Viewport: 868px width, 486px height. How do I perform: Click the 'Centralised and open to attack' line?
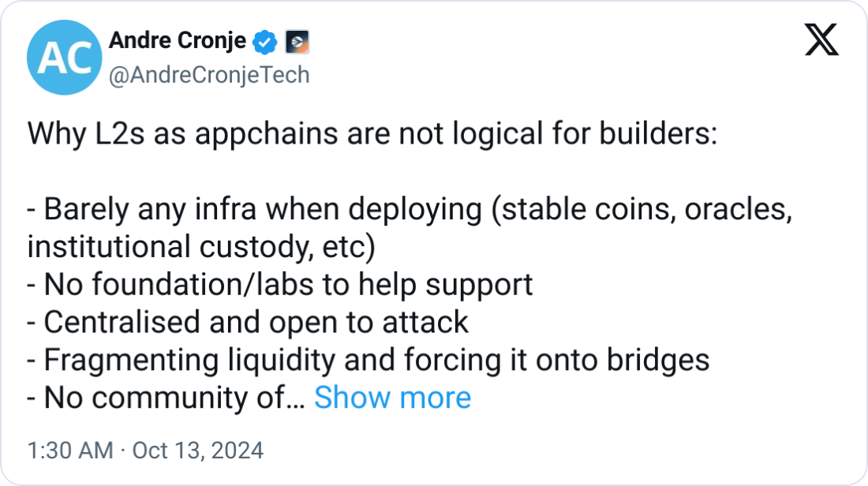tap(248, 322)
